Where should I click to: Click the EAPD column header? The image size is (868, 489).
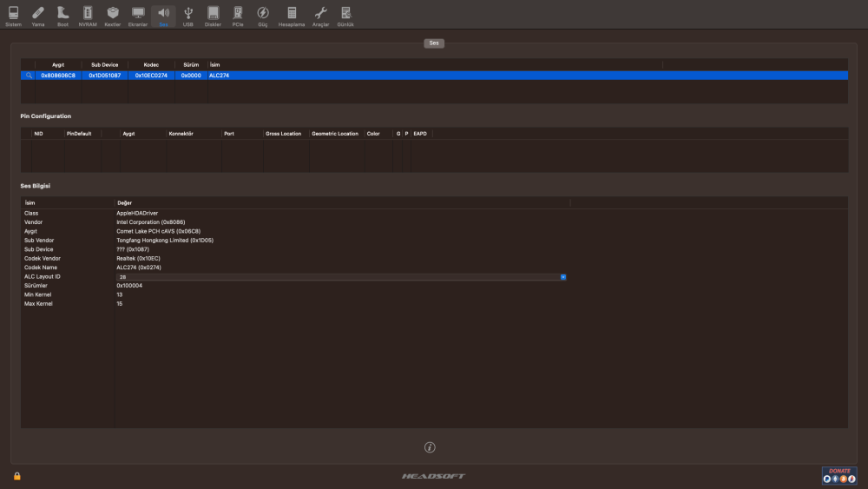420,134
